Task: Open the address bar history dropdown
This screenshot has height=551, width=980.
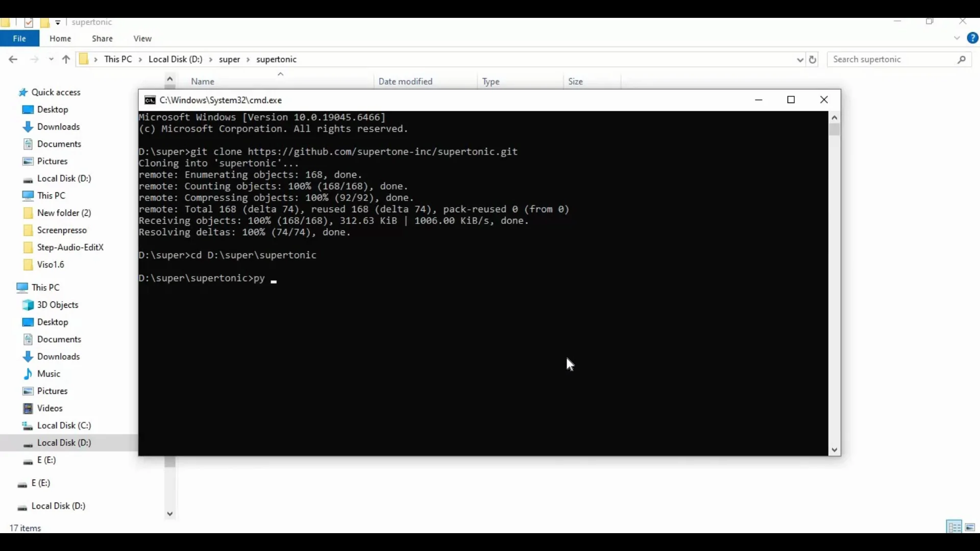Action: (800, 59)
